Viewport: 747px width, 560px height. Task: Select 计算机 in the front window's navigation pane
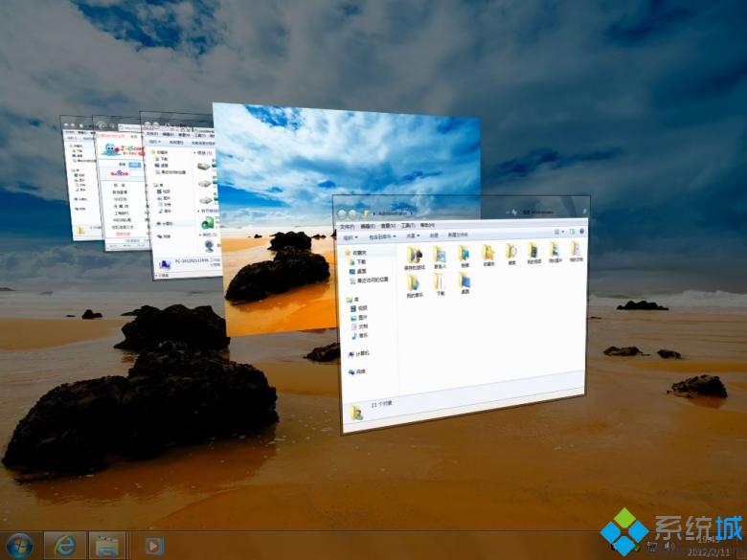(x=361, y=353)
